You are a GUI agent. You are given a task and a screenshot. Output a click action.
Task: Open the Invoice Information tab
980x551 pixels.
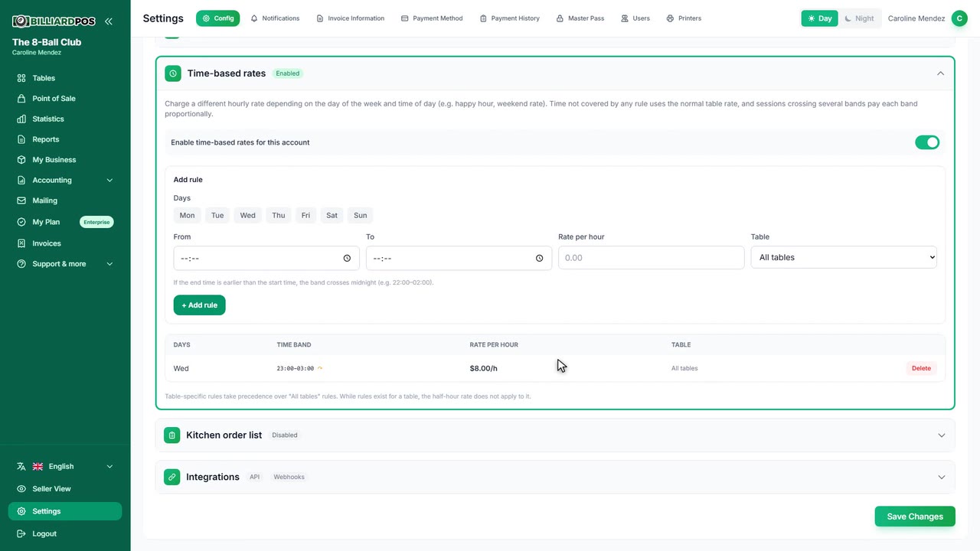pyautogui.click(x=351, y=18)
